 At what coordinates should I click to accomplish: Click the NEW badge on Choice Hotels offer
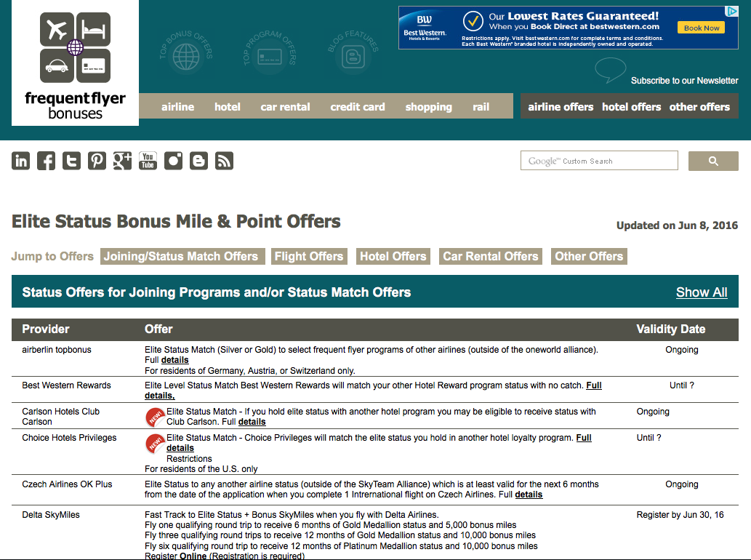pyautogui.click(x=155, y=444)
